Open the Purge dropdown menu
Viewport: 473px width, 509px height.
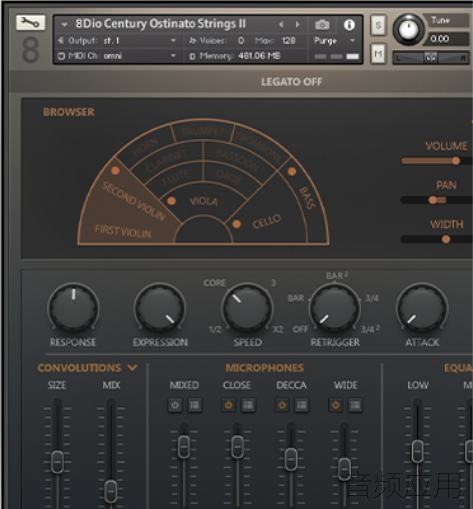(334, 41)
